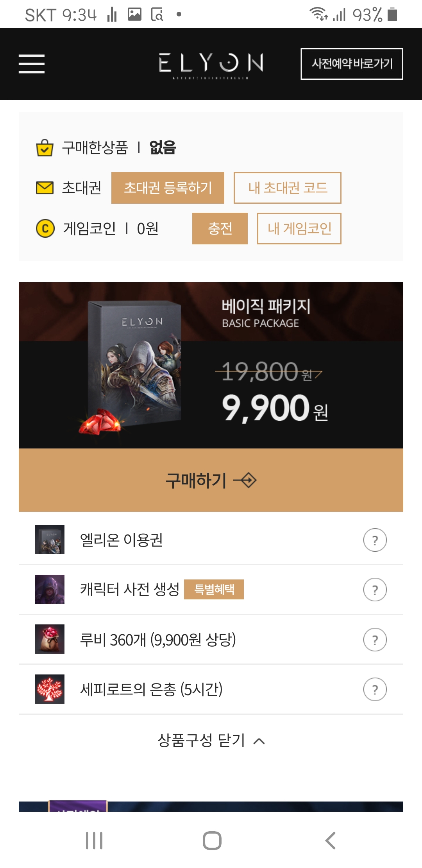This screenshot has width=422, height=868.
Task: Click 사전예약바로가기 button
Action: [x=352, y=64]
